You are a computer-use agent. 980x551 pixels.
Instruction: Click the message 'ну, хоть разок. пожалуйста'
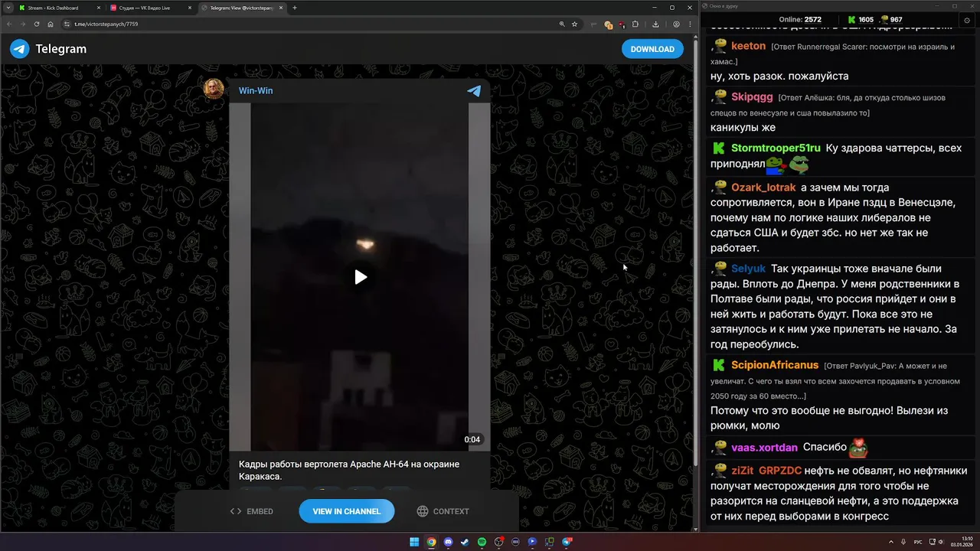779,76
